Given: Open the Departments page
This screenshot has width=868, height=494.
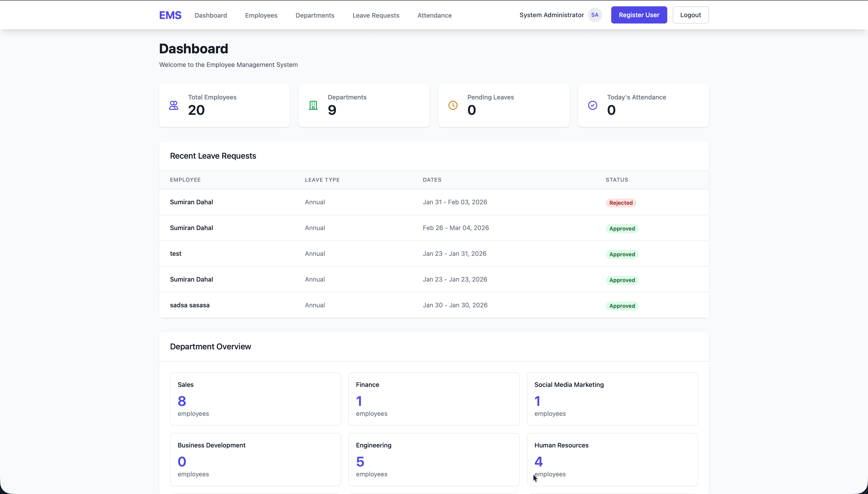Looking at the screenshot, I should pyautogui.click(x=315, y=15).
